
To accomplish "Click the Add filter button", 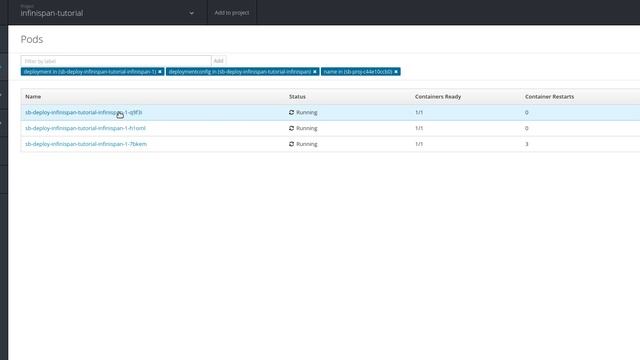I will [x=218, y=61].
